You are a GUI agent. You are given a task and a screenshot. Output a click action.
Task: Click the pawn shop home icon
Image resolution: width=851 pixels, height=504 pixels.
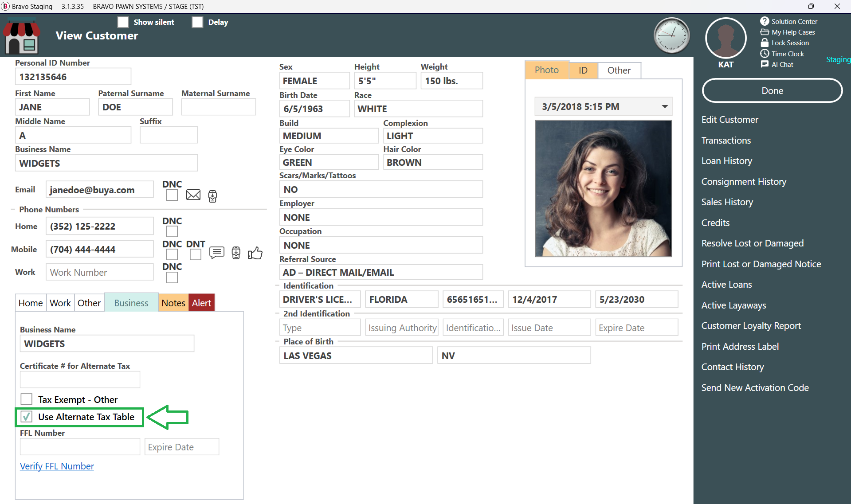tap(21, 36)
